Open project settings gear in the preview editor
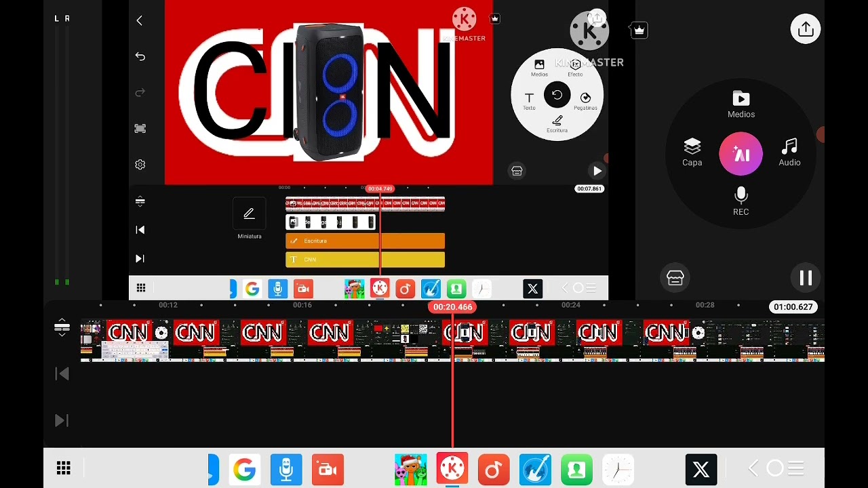Viewport: 868px width, 488px height. click(140, 165)
